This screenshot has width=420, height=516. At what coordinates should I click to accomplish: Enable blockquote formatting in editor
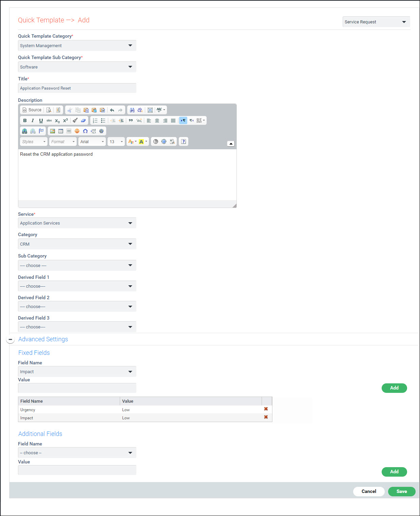tap(131, 120)
